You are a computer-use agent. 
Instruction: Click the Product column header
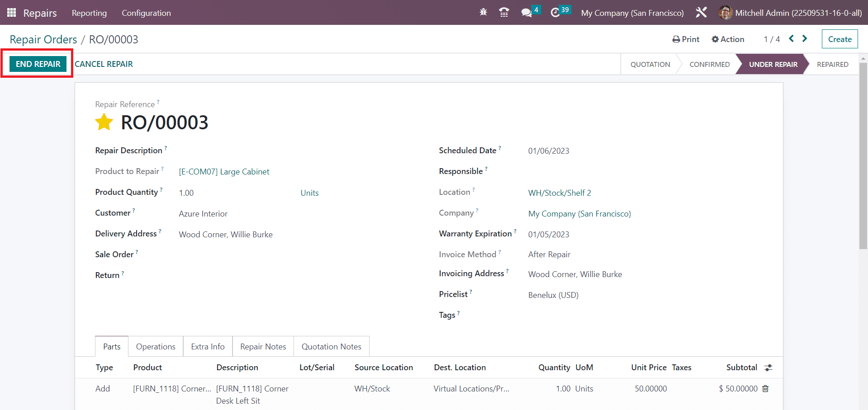click(147, 368)
